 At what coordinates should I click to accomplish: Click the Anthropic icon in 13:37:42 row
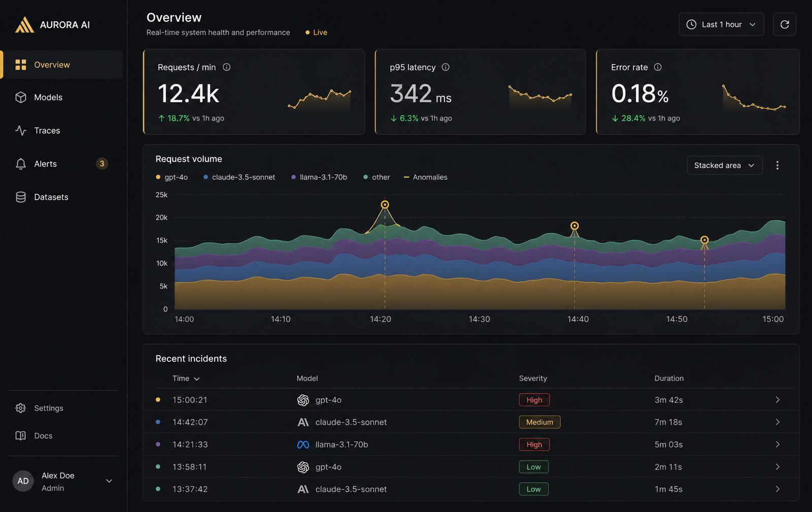tap(303, 489)
